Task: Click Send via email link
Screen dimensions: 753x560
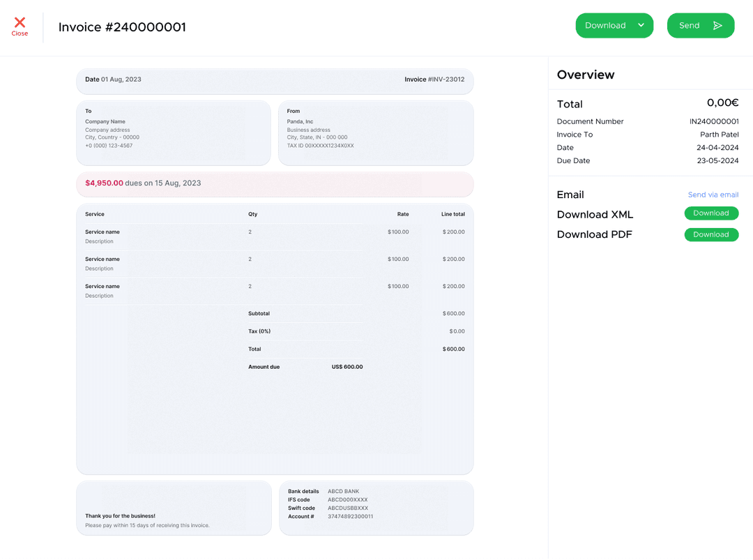Action: coord(713,195)
